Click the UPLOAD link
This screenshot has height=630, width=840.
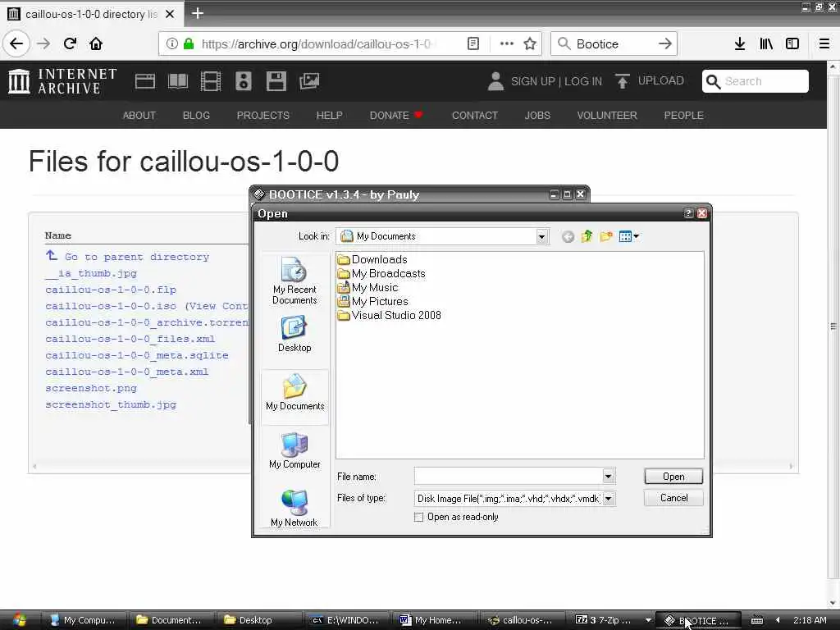tap(650, 81)
